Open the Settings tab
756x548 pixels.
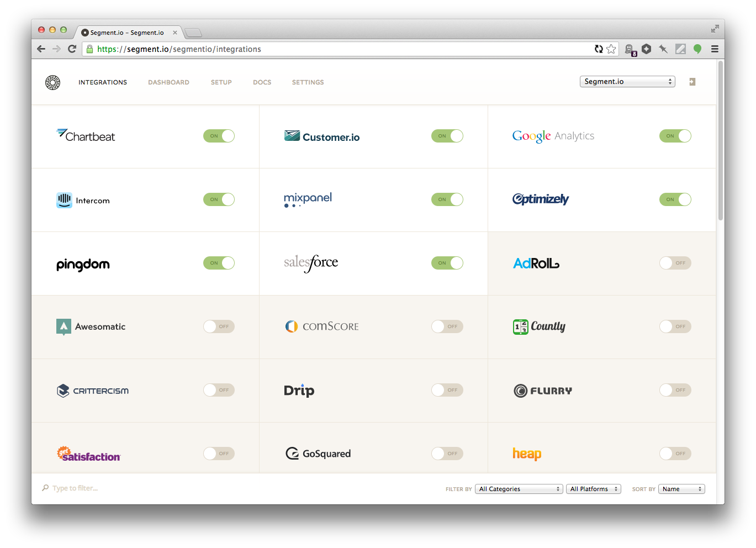click(308, 82)
